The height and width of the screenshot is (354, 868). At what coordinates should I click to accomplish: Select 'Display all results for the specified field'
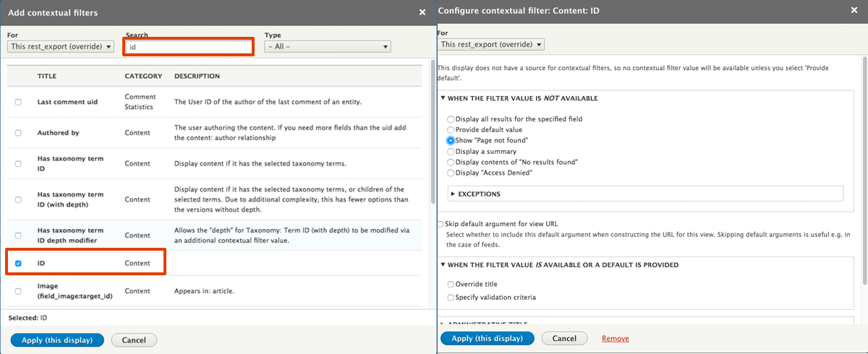[451, 118]
